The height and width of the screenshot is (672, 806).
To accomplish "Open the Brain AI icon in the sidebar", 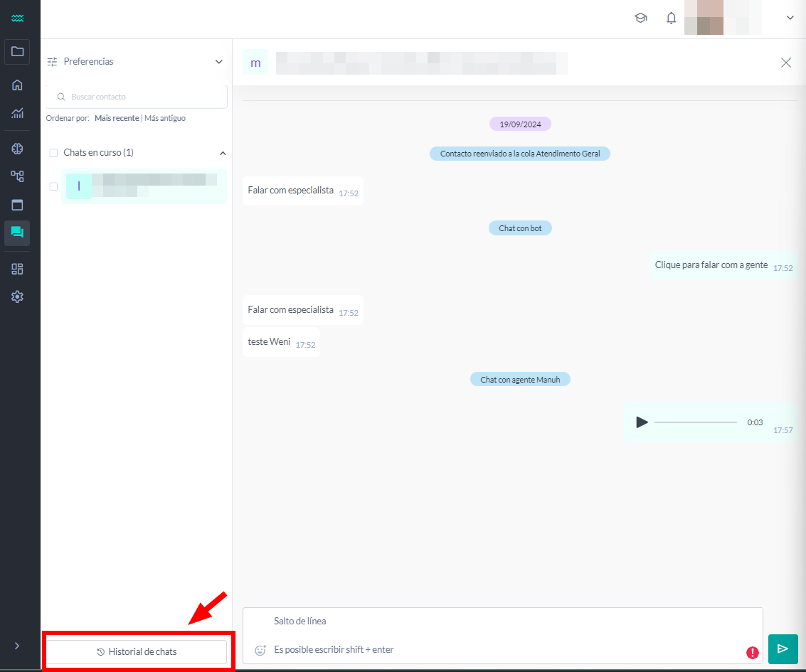I will [x=17, y=148].
